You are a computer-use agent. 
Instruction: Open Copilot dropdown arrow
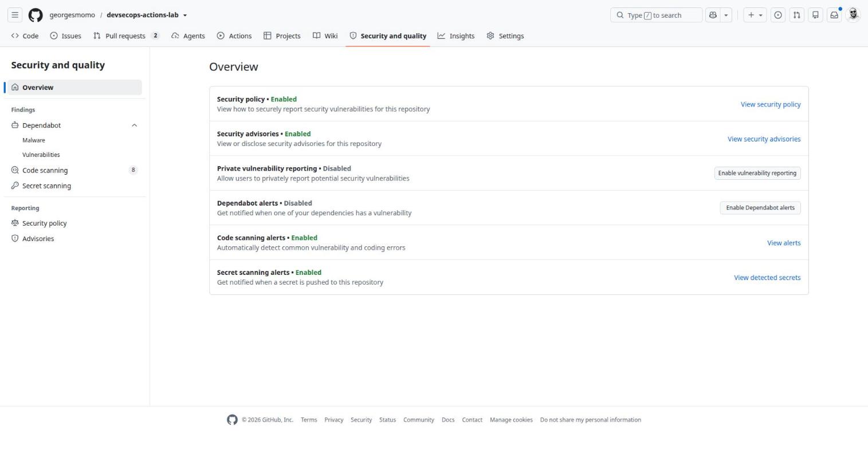pyautogui.click(x=726, y=15)
